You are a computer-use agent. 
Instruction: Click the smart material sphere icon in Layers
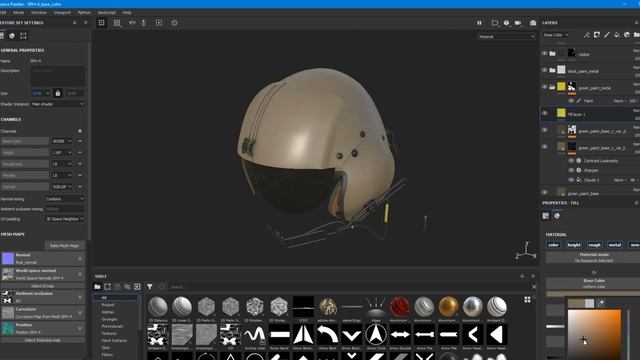click(627, 35)
